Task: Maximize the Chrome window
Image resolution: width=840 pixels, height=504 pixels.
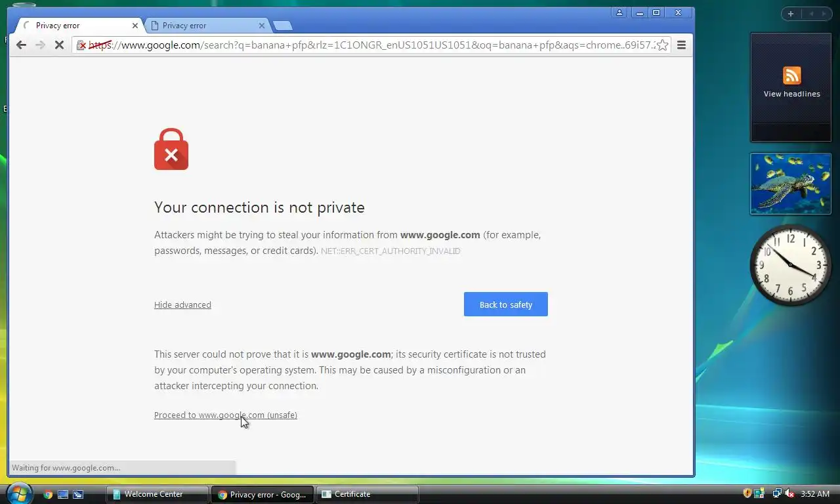Action: coord(656,12)
